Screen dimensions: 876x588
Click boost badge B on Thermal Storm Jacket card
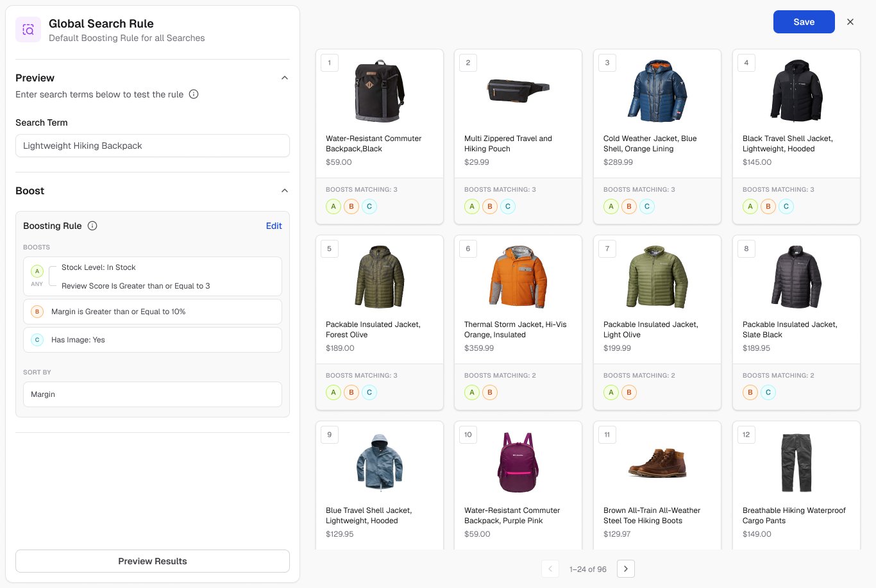(490, 392)
